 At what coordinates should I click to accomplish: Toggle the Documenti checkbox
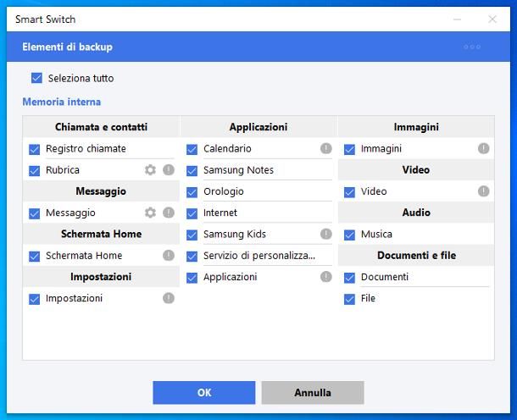[x=349, y=277]
